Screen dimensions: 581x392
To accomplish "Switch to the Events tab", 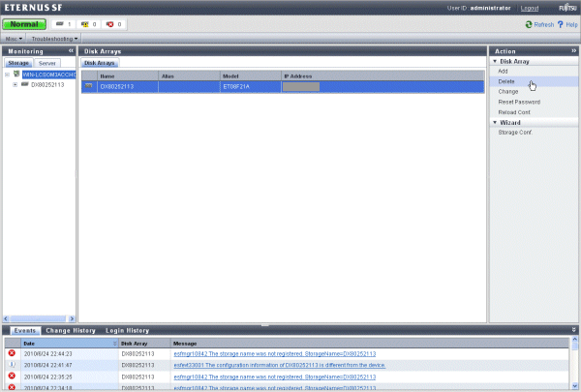I will pyautogui.click(x=25, y=330).
